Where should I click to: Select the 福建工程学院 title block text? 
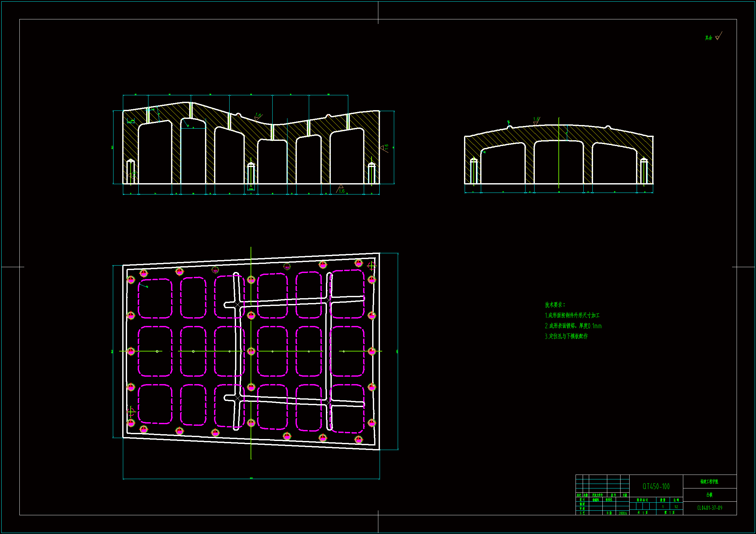[709, 482]
